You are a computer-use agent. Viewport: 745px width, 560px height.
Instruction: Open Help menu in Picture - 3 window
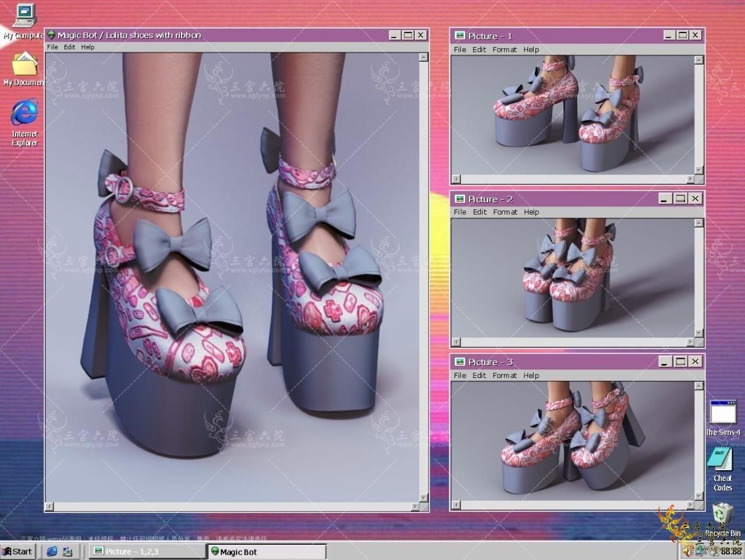click(x=531, y=375)
